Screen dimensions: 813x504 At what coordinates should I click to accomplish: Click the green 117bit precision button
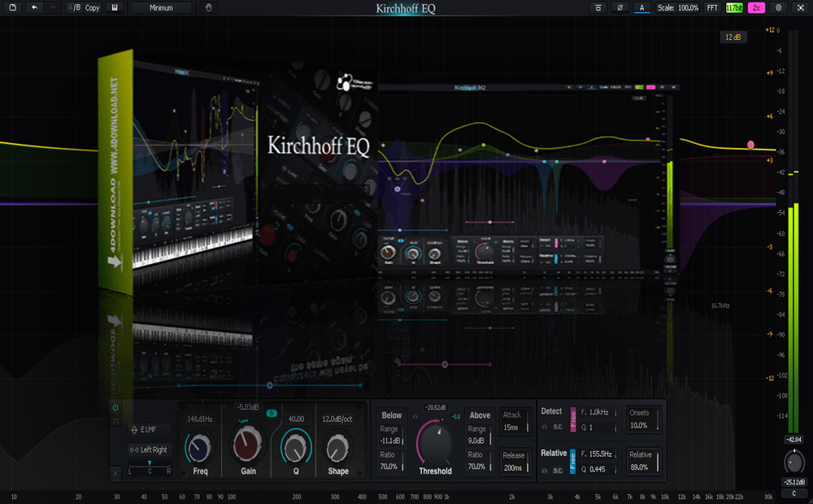pos(734,8)
